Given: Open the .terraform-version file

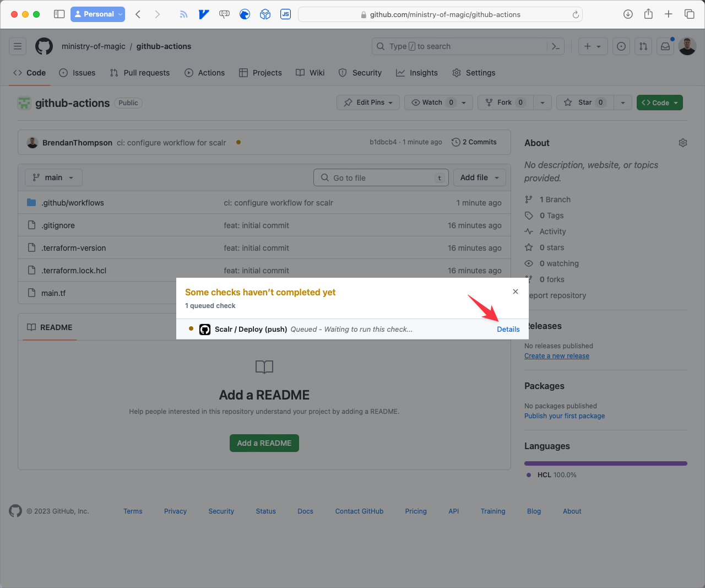Looking at the screenshot, I should [x=74, y=248].
